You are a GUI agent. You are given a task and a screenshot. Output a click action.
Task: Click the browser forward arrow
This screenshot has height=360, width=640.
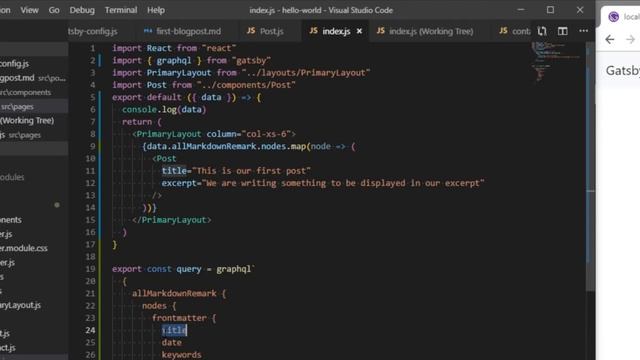pyautogui.click(x=630, y=39)
